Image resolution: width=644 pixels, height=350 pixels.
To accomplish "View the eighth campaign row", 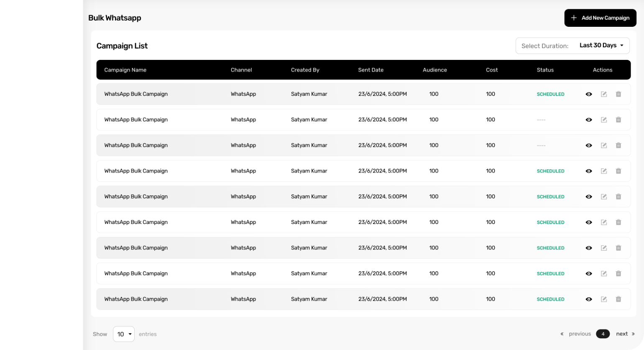I will pyautogui.click(x=589, y=273).
